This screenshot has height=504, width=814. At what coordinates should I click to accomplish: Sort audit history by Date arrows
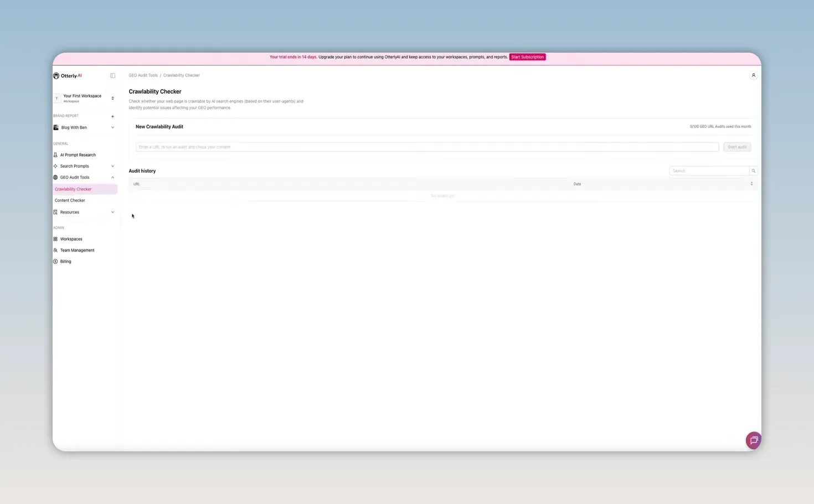click(751, 184)
